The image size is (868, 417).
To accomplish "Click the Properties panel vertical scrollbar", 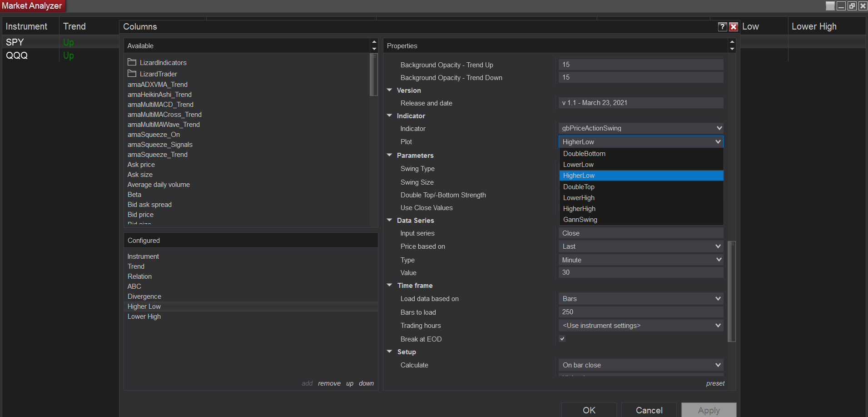I will click(731, 291).
